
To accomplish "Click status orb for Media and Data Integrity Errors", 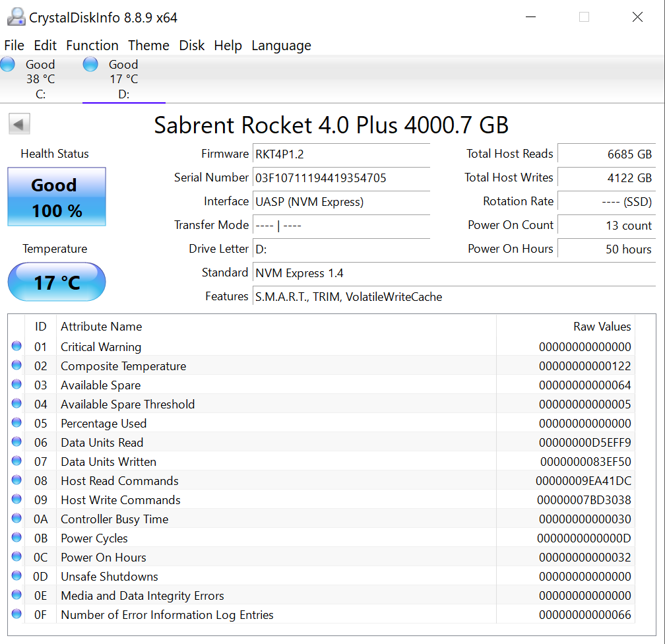I will click(16, 595).
